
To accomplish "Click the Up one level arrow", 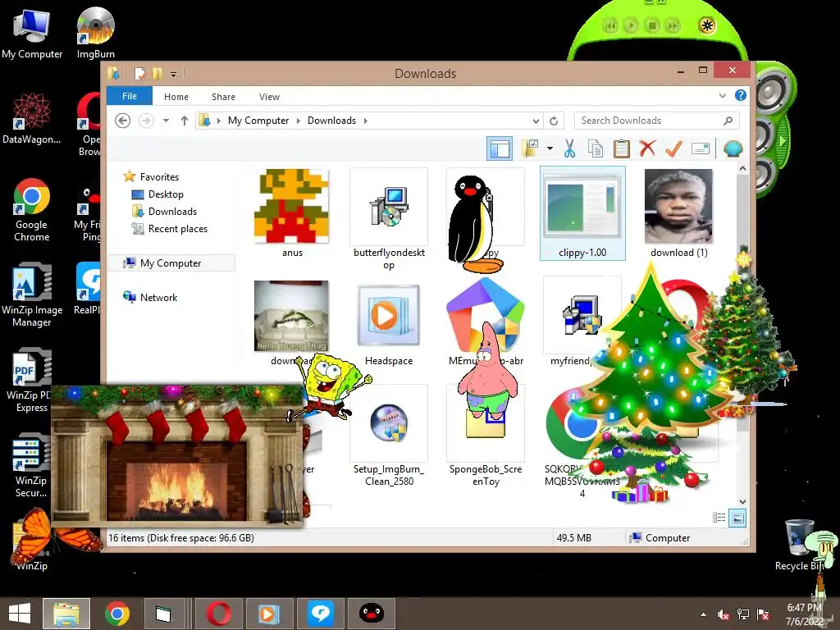I will pyautogui.click(x=185, y=121).
